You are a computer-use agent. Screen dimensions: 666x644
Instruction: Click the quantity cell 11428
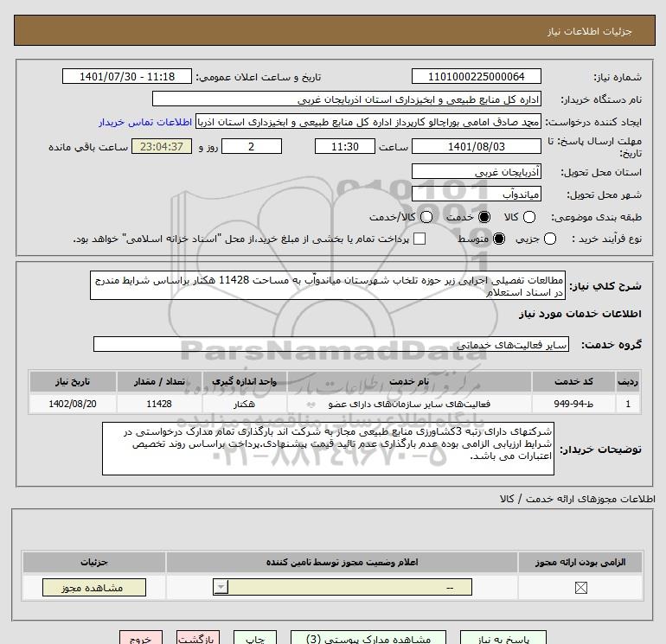pyautogui.click(x=159, y=404)
